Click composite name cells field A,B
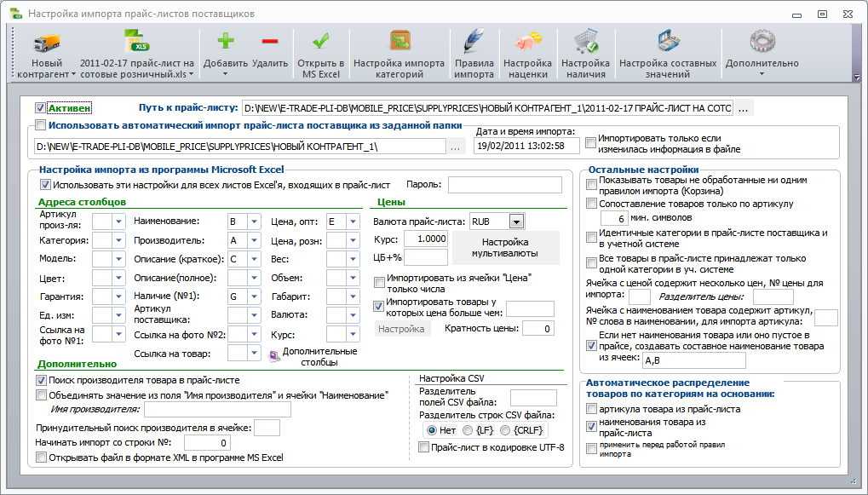 coord(694,360)
